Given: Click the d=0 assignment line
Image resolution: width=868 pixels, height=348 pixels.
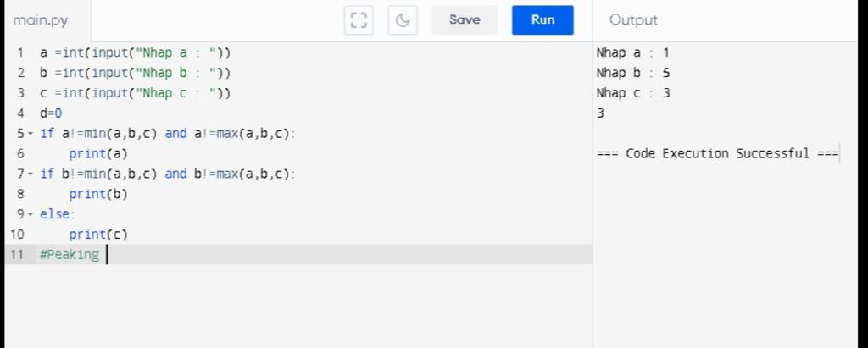Looking at the screenshot, I should click(51, 113).
